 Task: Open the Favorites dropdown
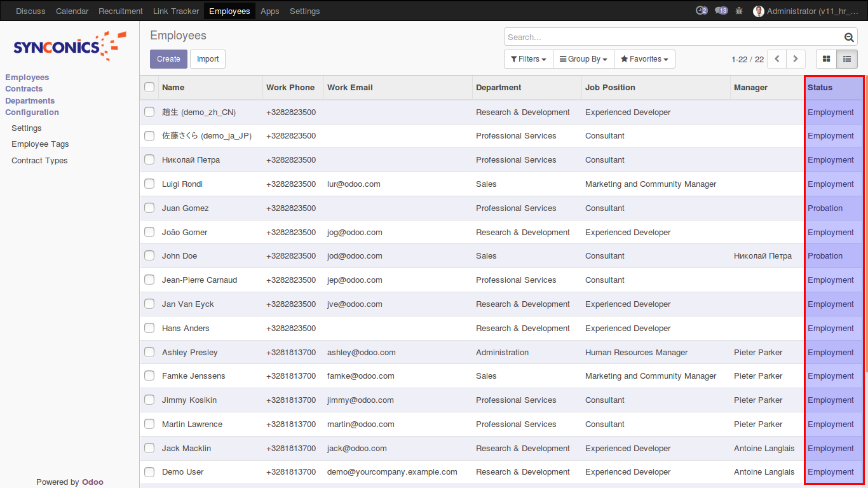[x=644, y=59]
